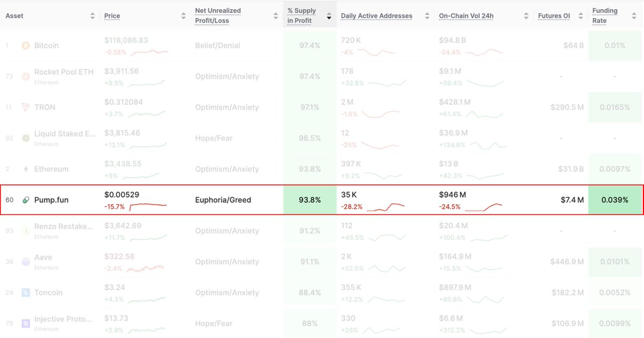
Task: Toggle sort arrows for Net Unrealized Profit/Loss
Action: coord(276,16)
